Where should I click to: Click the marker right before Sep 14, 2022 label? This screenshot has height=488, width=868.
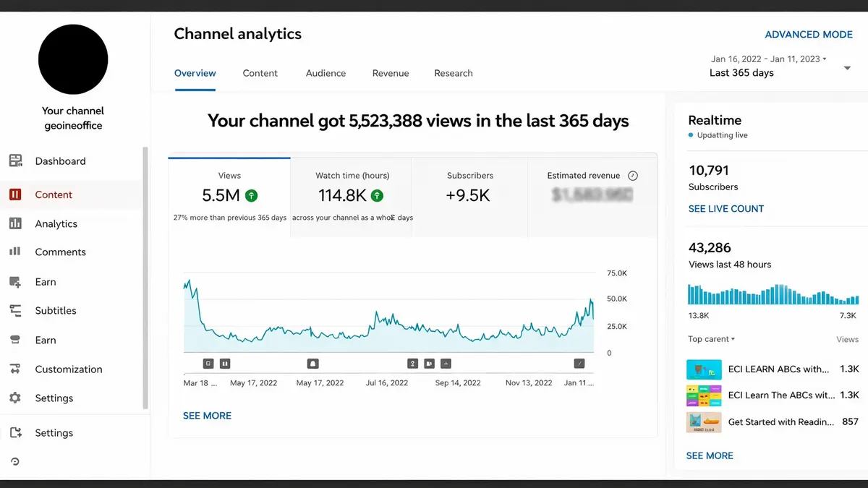coord(446,364)
